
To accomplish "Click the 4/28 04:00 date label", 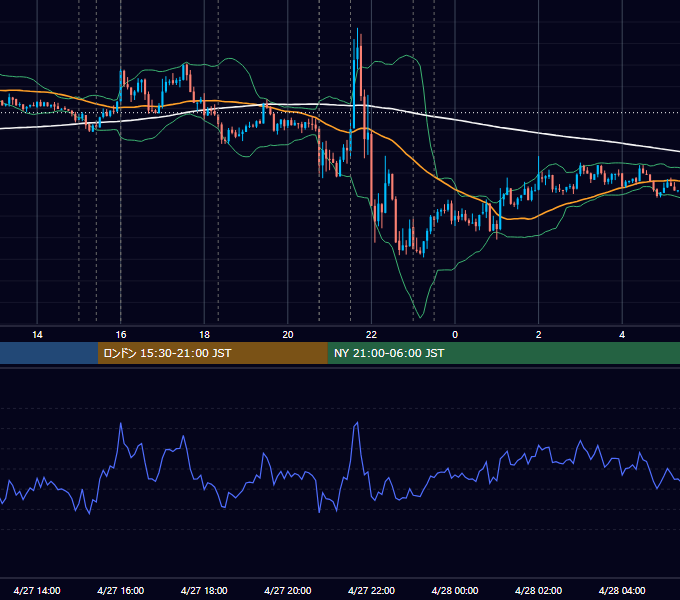I will pos(622,590).
